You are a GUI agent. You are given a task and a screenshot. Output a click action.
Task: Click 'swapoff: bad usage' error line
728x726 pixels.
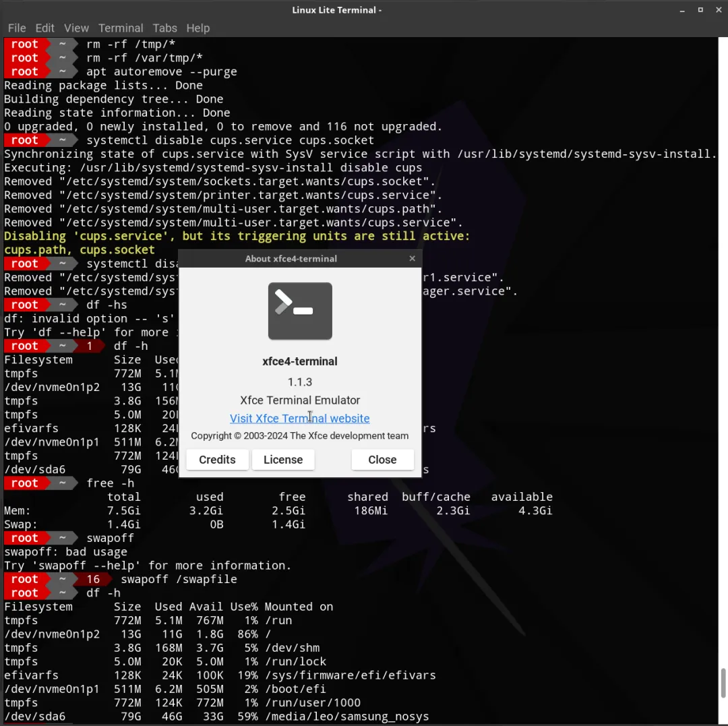[x=65, y=552]
